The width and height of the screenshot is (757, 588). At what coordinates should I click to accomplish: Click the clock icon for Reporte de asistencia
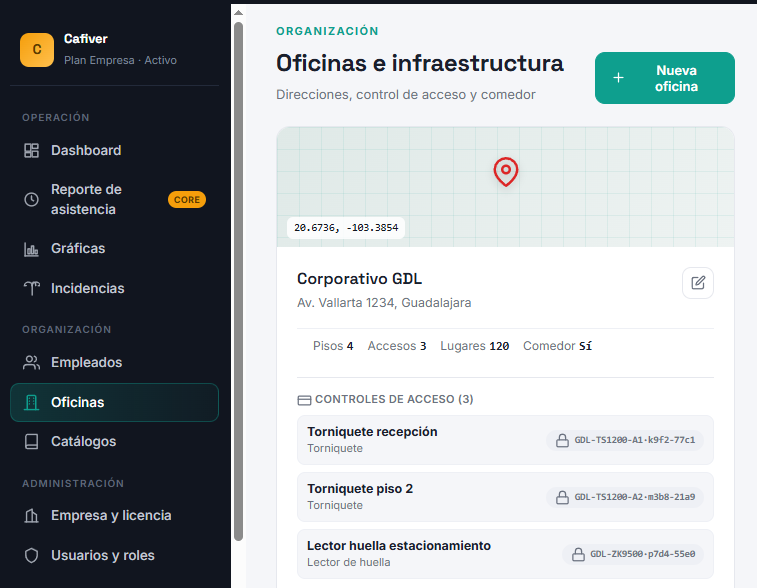31,199
